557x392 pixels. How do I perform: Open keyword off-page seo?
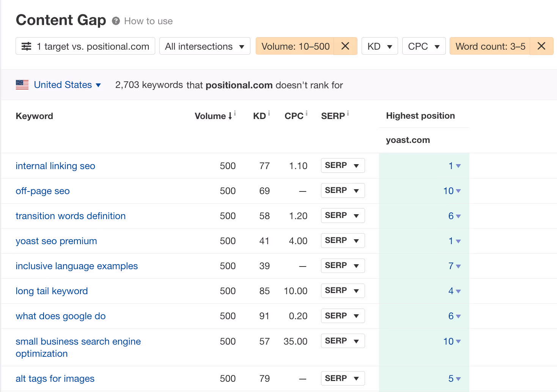point(42,191)
